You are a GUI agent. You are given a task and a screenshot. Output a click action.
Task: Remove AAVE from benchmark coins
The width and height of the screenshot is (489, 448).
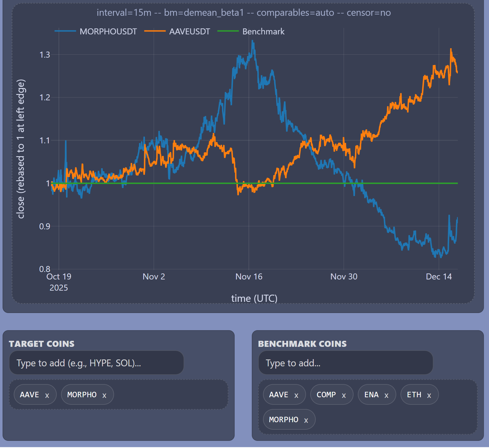(x=296, y=396)
